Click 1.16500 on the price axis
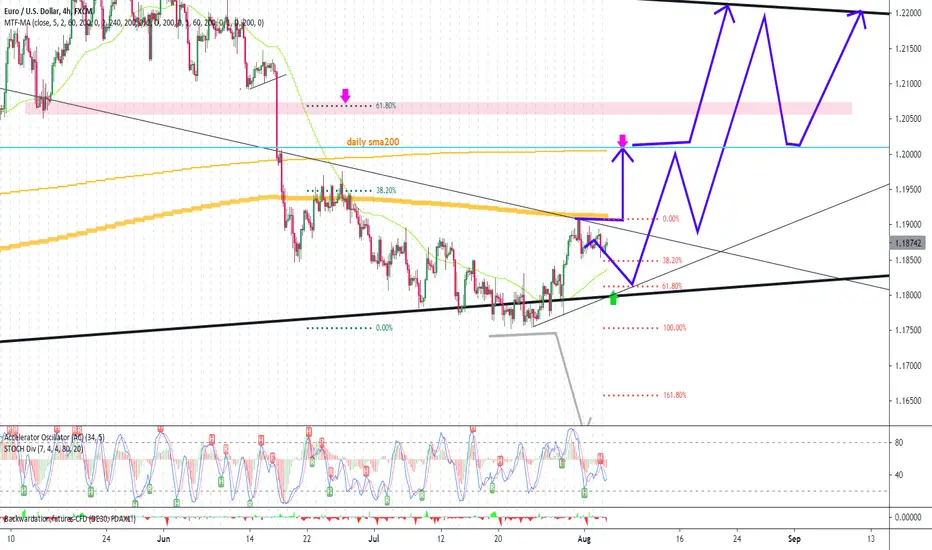This screenshot has height=550, width=932. [908, 401]
